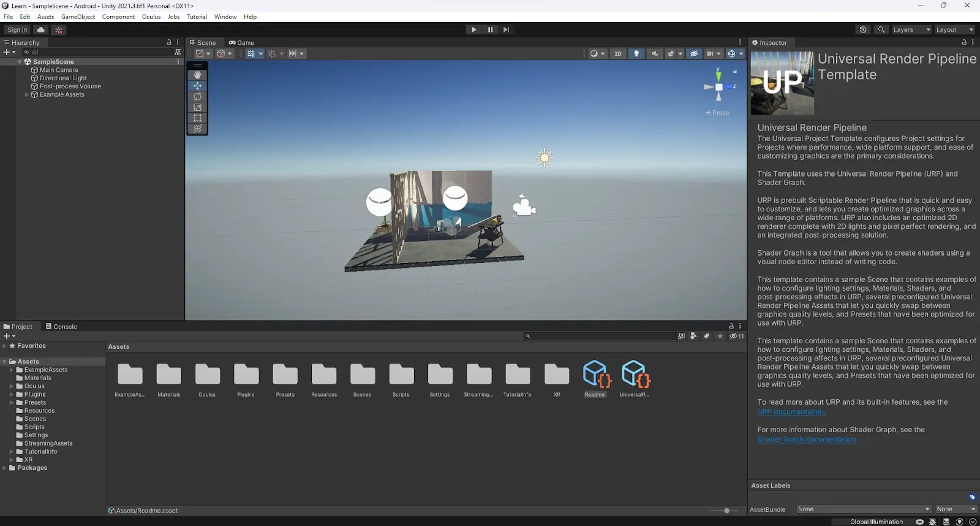
Task: Click the Step frame button
Action: click(x=506, y=29)
